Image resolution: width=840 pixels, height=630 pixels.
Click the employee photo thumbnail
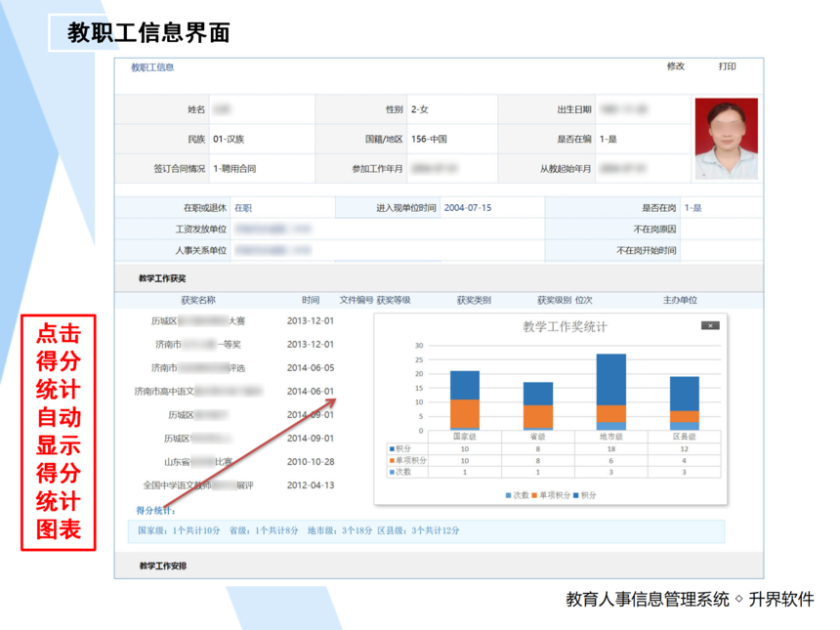728,137
